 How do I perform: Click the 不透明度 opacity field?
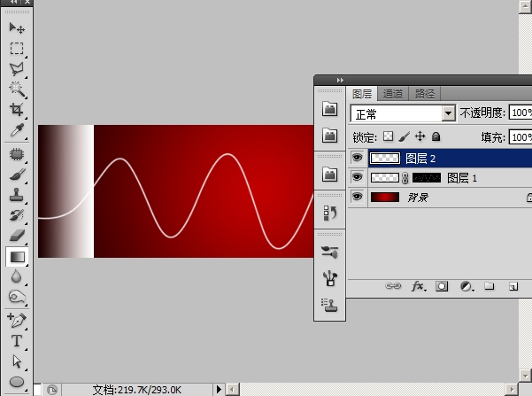point(520,113)
